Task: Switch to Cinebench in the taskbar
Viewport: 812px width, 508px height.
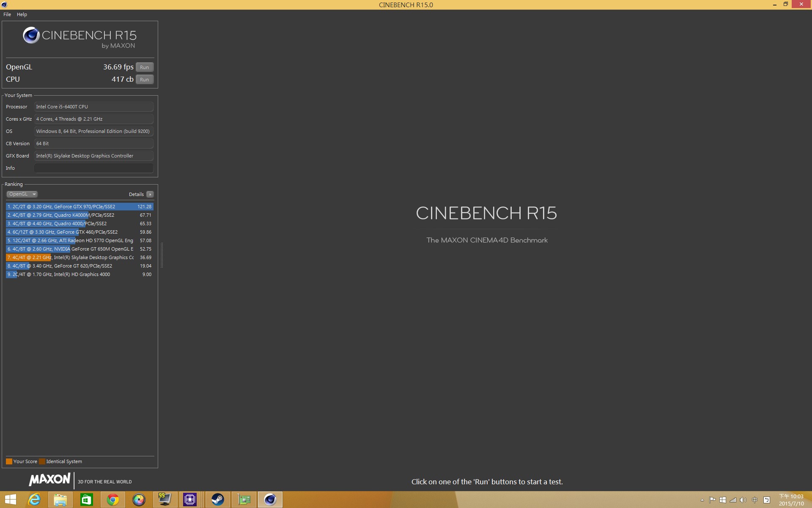Action: (x=270, y=500)
